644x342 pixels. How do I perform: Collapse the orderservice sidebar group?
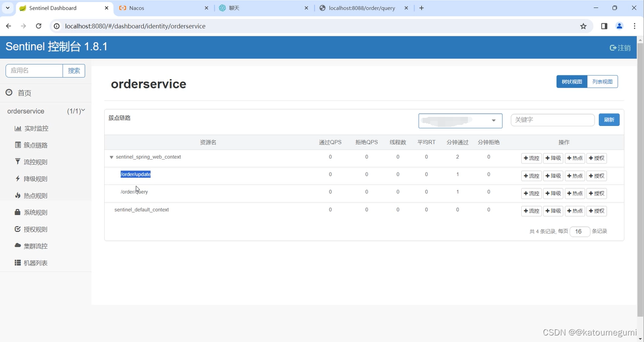tap(45, 111)
